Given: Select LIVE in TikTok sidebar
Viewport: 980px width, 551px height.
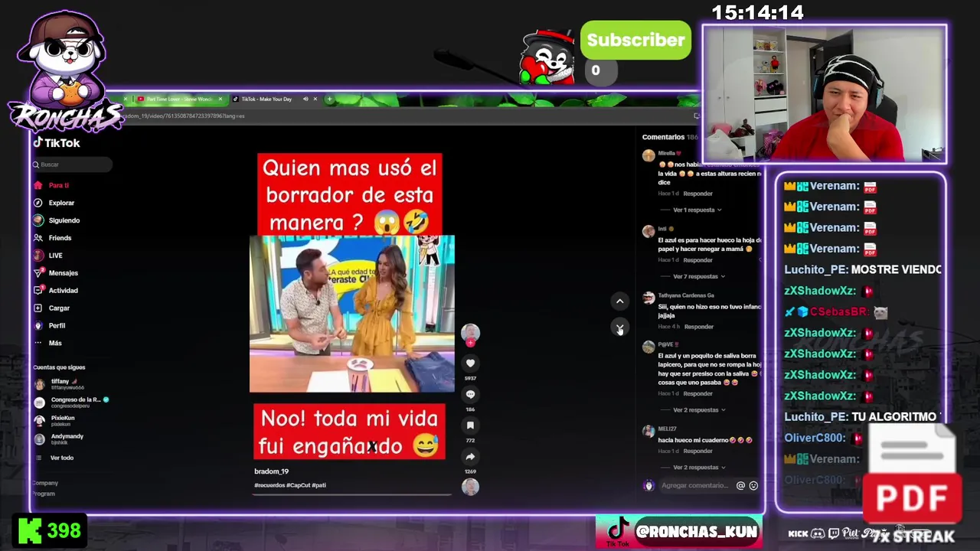Looking at the screenshot, I should [x=56, y=256].
